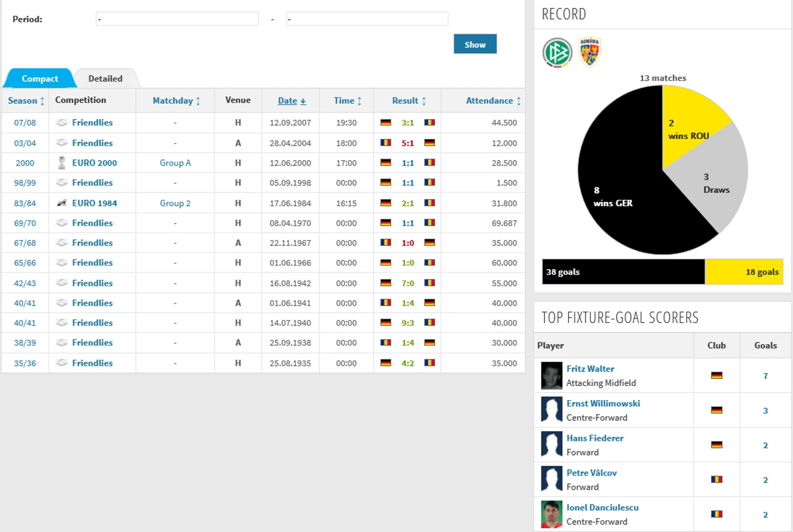Click the Friendlies icon in the 07/08 row
This screenshot has height=532, width=793.
62,123
